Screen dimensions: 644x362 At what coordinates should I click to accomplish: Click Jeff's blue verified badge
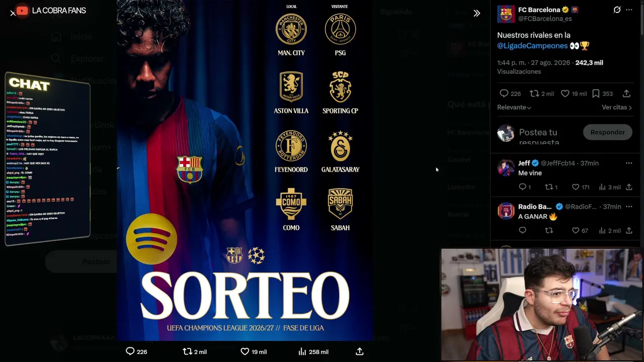[535, 163]
